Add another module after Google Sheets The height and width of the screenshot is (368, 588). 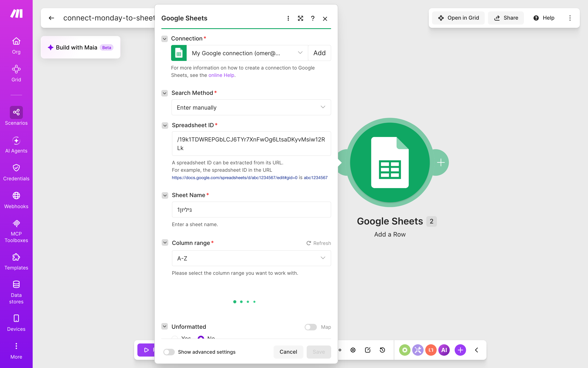pos(441,163)
